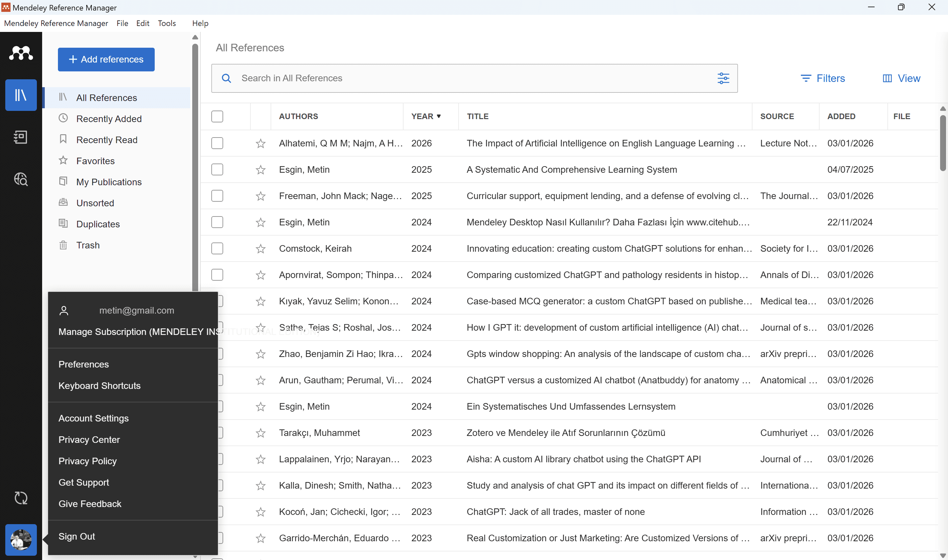Star the Kalla, Dinesh reference
Viewport: 948px width, 560px height.
pyautogui.click(x=260, y=486)
